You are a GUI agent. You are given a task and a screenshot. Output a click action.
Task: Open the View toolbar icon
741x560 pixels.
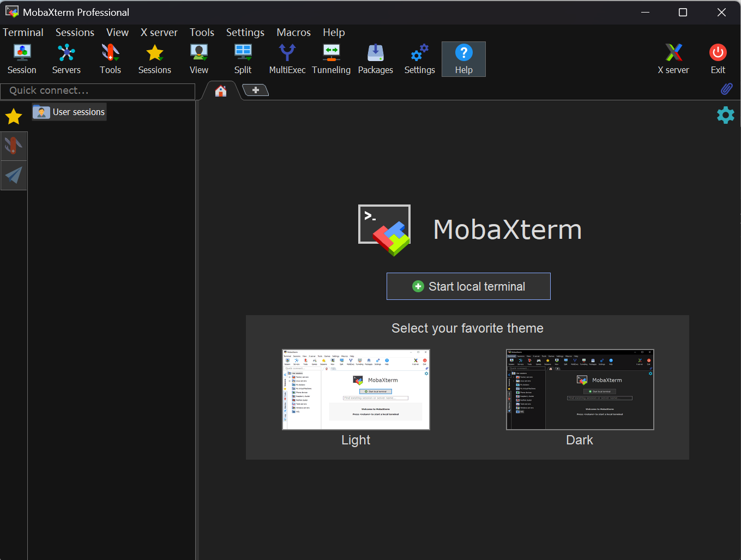pos(198,59)
